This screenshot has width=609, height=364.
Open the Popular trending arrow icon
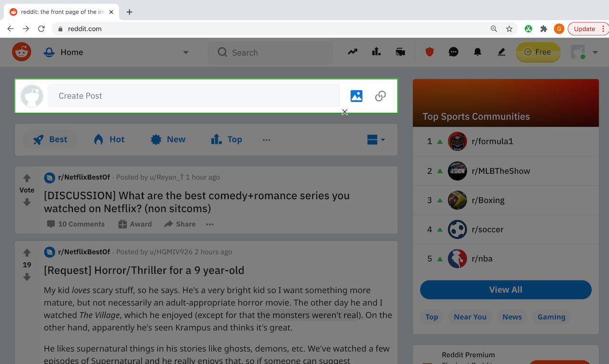(352, 52)
